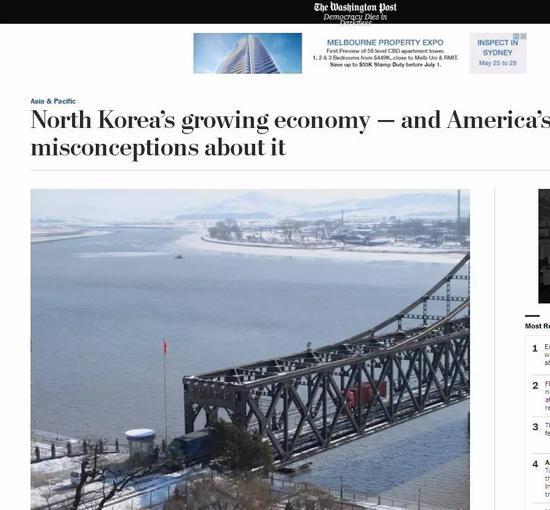Open the AdChoices info icon

coord(516,36)
